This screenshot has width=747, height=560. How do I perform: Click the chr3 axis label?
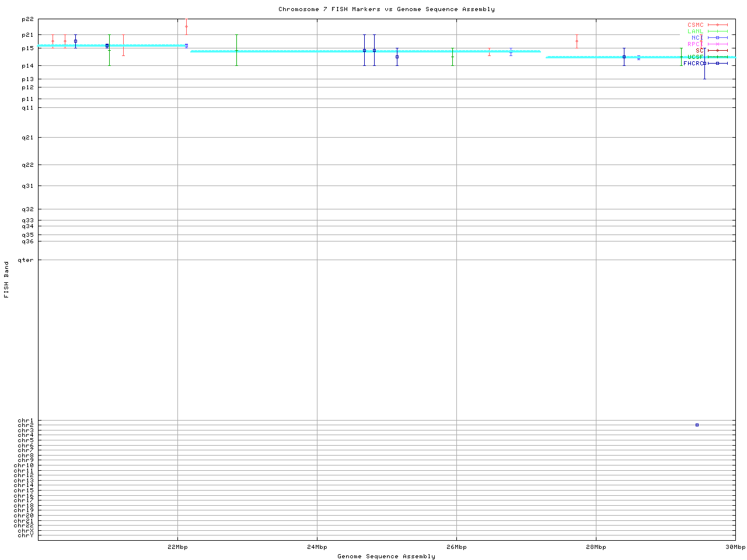click(x=26, y=430)
